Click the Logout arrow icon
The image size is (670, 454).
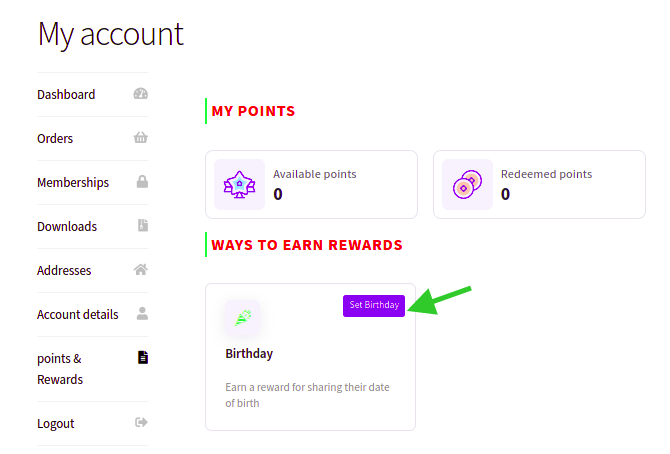[141, 422]
